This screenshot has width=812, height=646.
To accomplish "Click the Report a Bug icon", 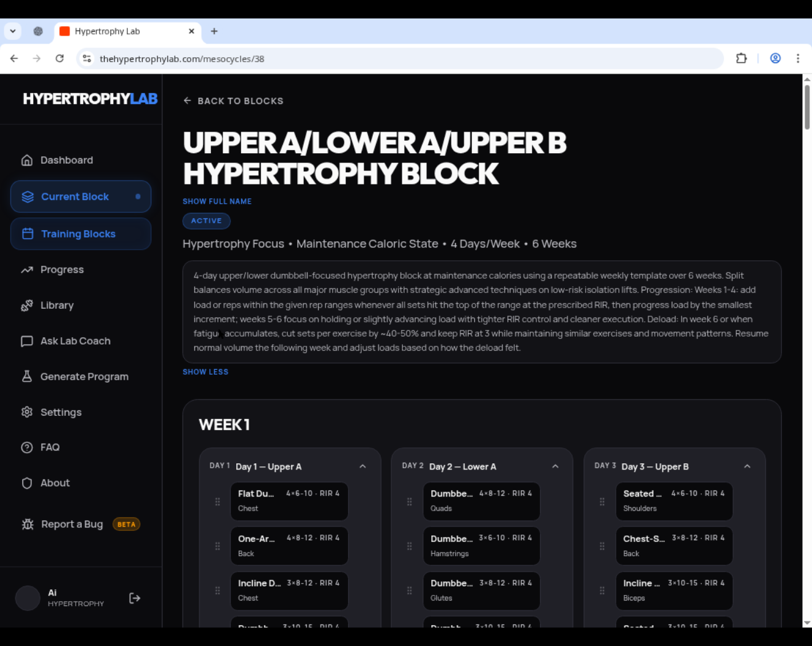I will [28, 524].
